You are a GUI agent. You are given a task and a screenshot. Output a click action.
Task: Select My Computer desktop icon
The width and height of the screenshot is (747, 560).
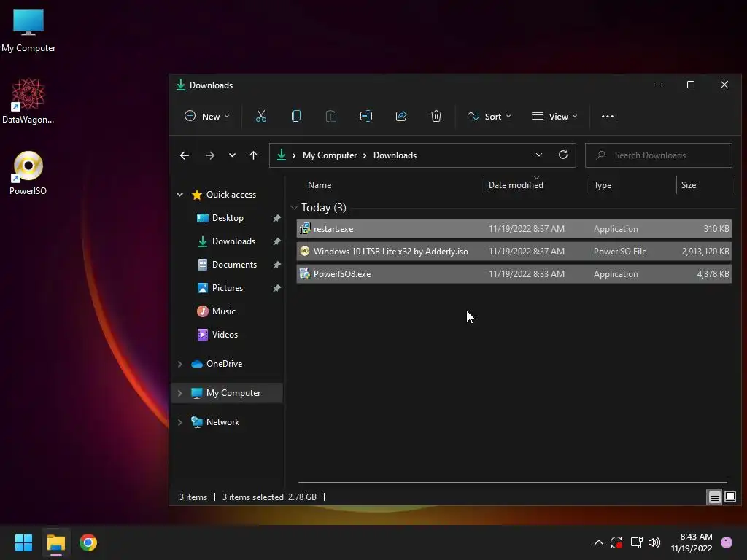[x=28, y=31]
